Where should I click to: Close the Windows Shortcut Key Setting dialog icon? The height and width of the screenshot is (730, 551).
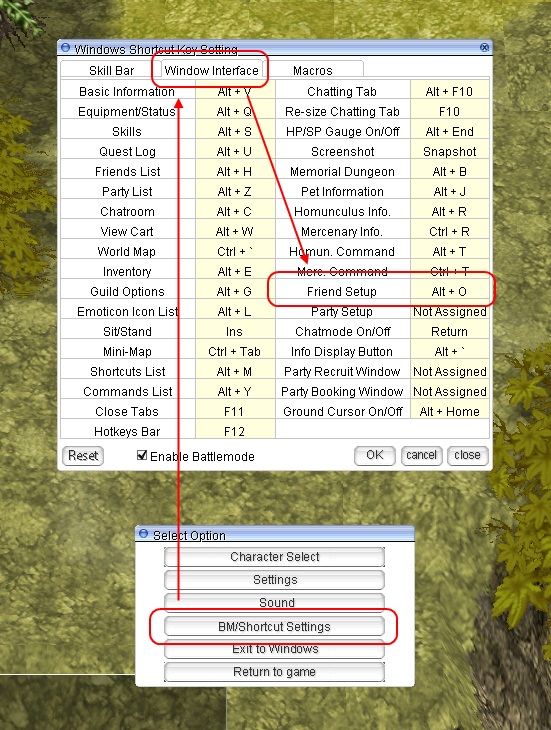coord(484,47)
